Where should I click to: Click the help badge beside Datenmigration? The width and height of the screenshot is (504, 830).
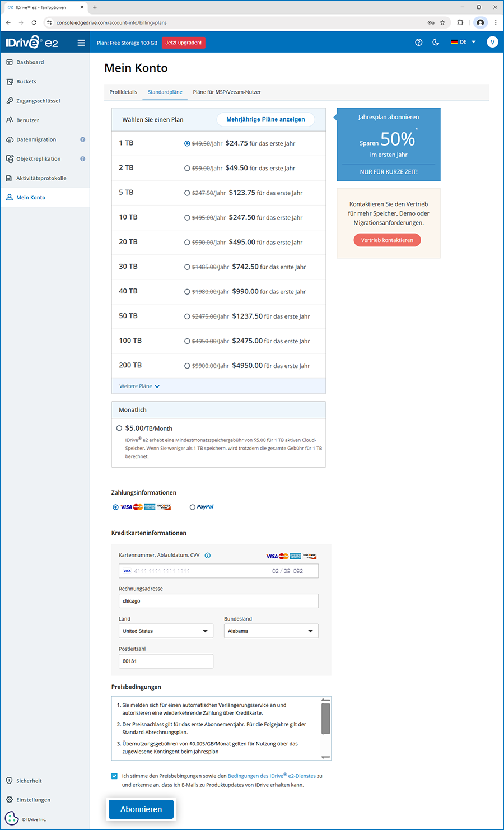tap(82, 139)
